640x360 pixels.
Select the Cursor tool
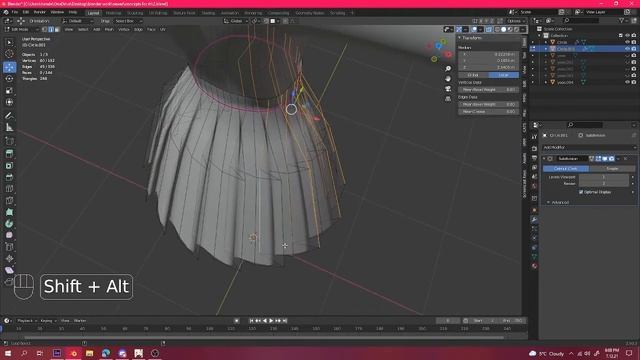[x=9, y=54]
